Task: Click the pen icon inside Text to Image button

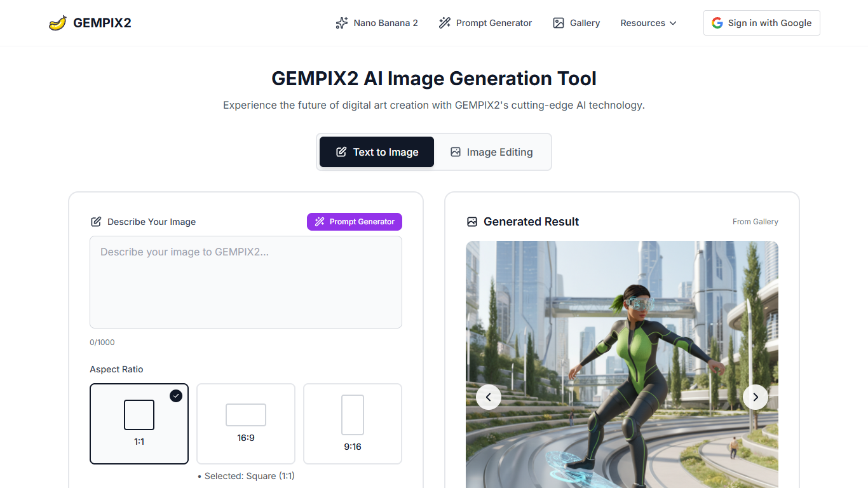Action: pos(341,152)
